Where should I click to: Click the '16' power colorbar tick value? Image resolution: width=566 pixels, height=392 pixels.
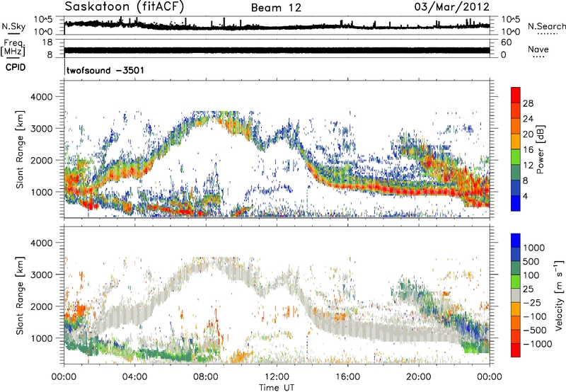pyautogui.click(x=528, y=149)
